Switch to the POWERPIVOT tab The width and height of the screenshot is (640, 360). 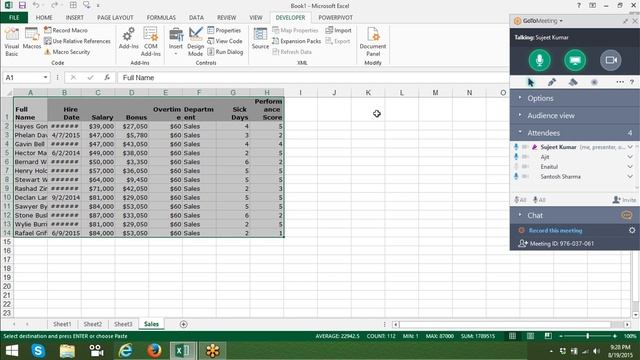[x=336, y=18]
